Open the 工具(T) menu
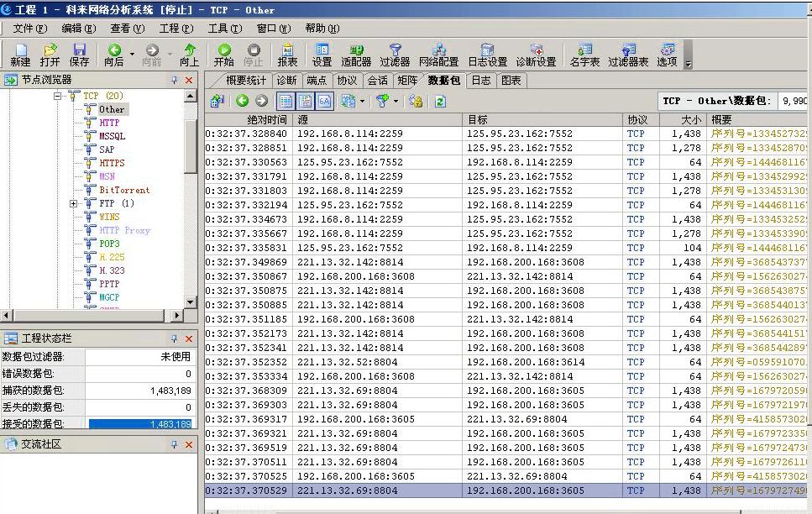Screen dimensions: 812x514 click(x=224, y=29)
